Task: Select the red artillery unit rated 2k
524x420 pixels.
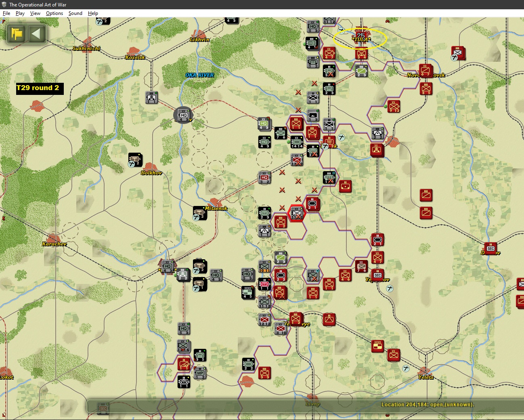Action: pos(329,142)
